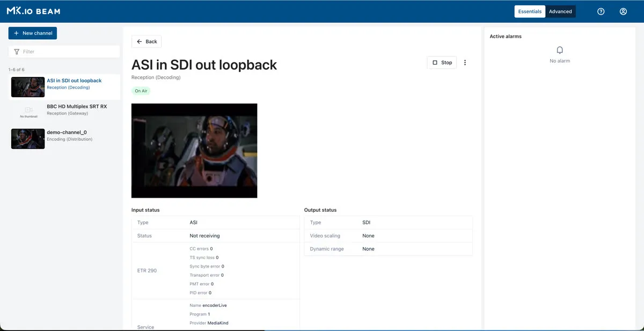Click the MK.IO BEAM logo
The height and width of the screenshot is (331, 644).
click(x=33, y=11)
